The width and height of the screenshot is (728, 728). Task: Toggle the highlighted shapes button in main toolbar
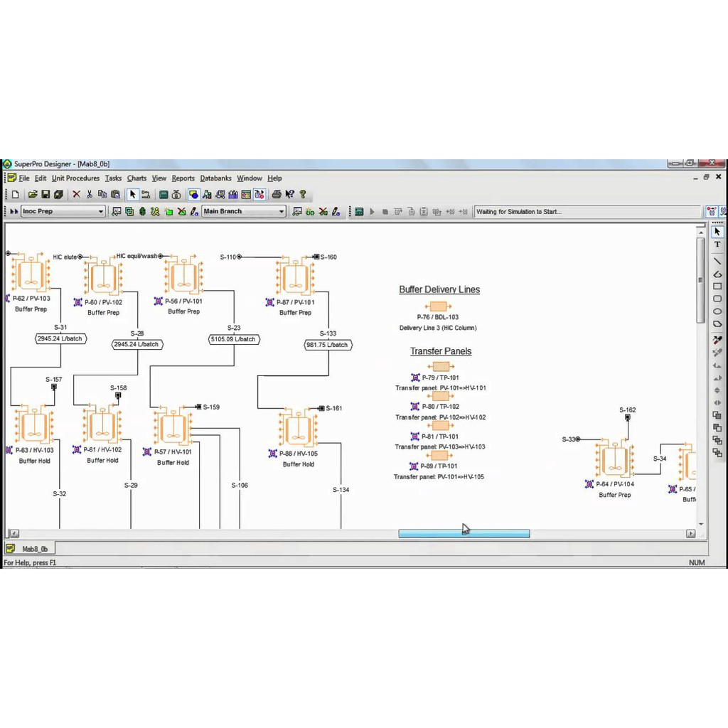click(193, 194)
